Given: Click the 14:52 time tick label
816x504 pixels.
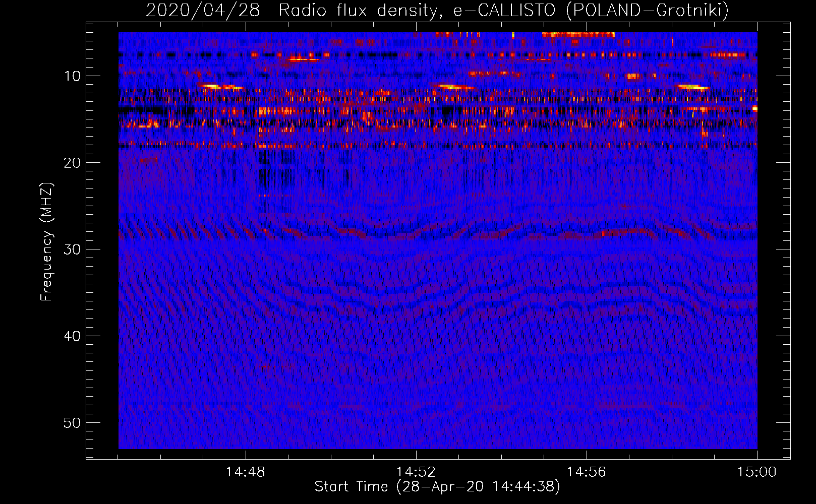Looking at the screenshot, I should (416, 472).
